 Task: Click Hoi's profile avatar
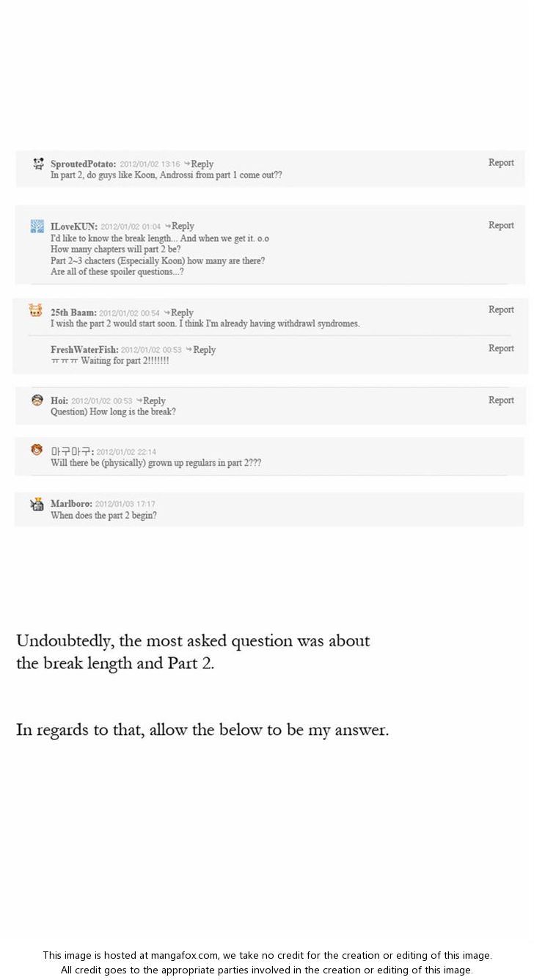[37, 400]
